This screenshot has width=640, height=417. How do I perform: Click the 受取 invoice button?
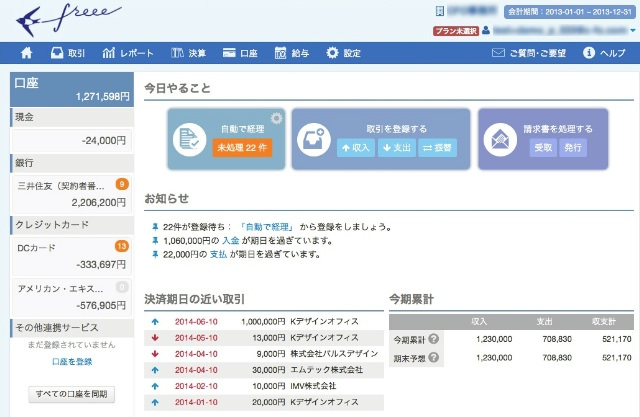click(x=543, y=147)
